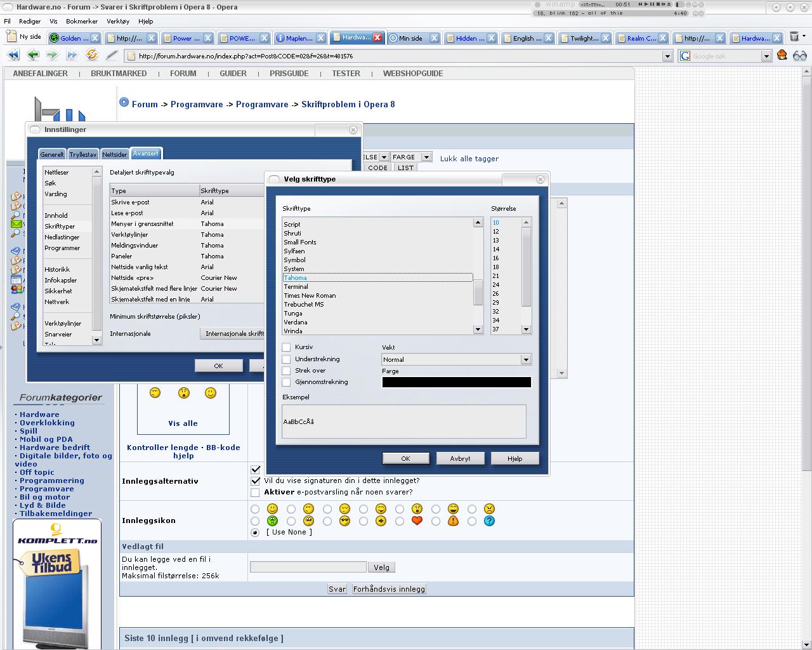Click the surprised smiley above Vis alle
Screen dimensions: 812x650
point(183,393)
